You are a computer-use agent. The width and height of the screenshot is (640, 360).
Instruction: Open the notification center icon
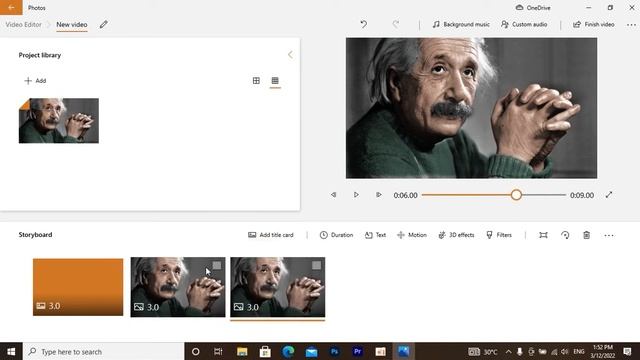627,351
